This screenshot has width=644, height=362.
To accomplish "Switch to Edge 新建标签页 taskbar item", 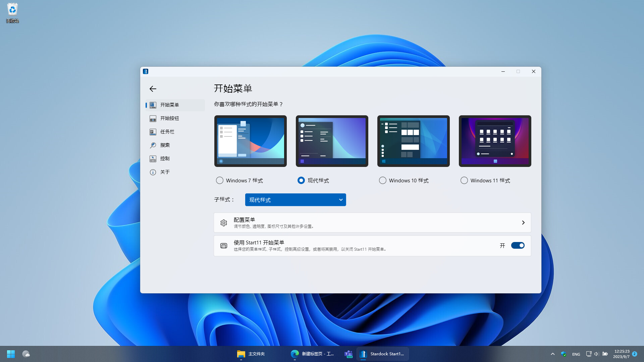I will pyautogui.click(x=313, y=354).
